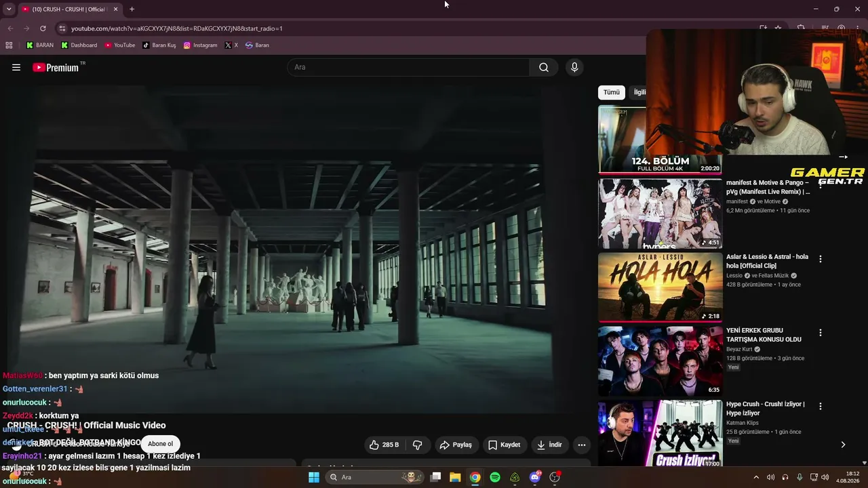The width and height of the screenshot is (868, 488).
Task: Open options menu for the Manifest Remix video
Action: point(821,185)
